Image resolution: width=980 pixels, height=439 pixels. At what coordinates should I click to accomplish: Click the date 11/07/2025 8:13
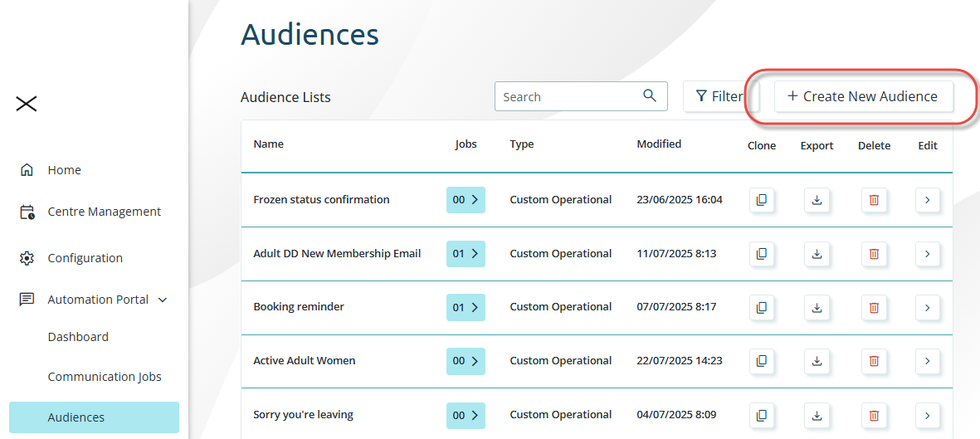pos(677,253)
